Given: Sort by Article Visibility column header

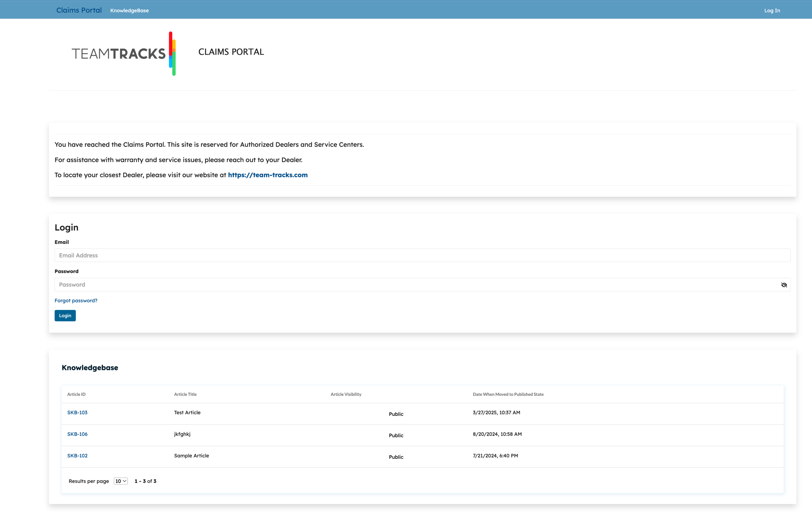Looking at the screenshot, I should [x=346, y=394].
